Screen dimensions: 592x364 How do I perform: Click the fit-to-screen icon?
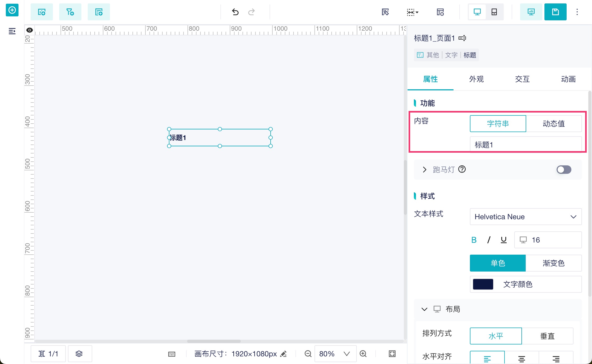click(392, 354)
